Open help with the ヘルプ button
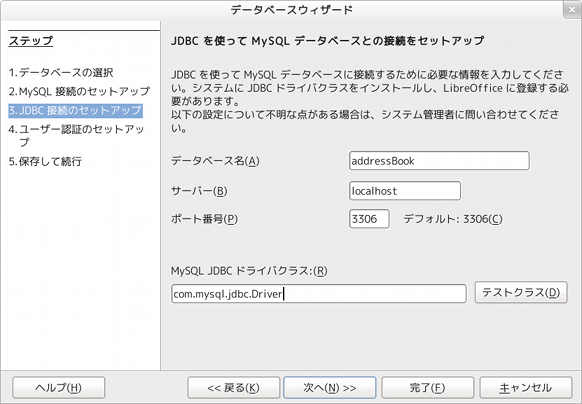This screenshot has height=404, width=582. tap(59, 388)
